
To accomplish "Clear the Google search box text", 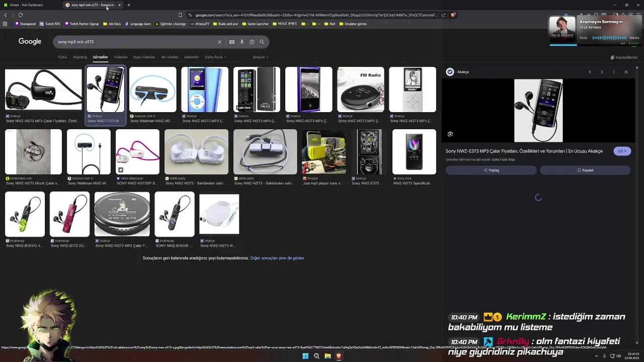I will (219, 42).
